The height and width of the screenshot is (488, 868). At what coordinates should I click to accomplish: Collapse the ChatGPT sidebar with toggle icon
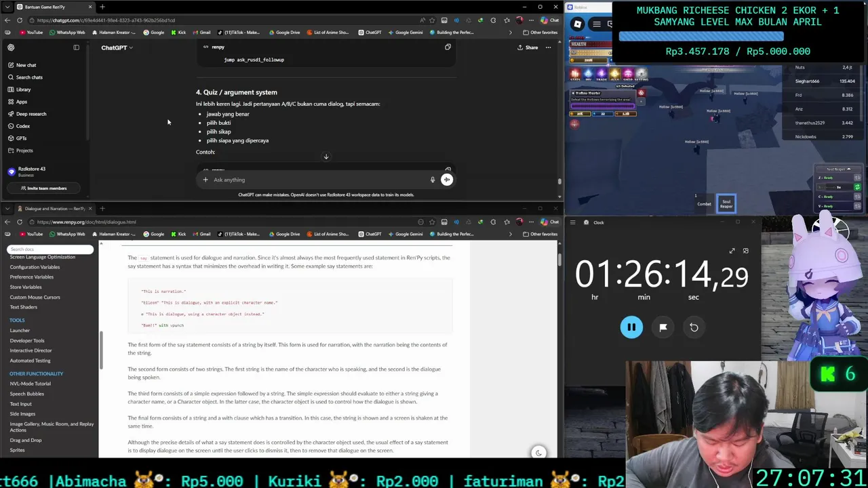76,47
